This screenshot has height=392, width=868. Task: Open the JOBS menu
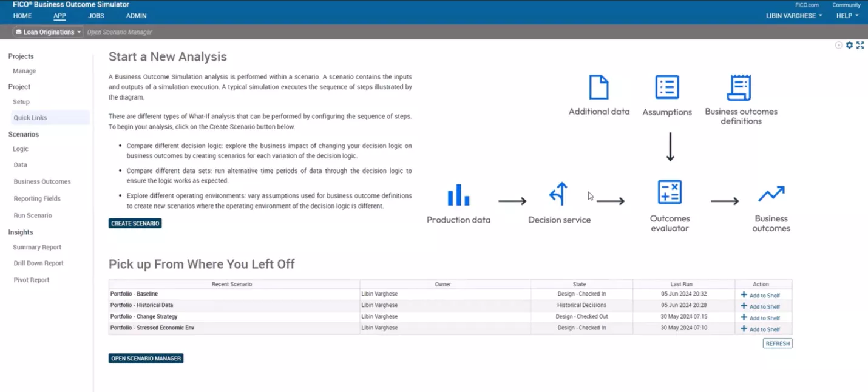tap(96, 16)
